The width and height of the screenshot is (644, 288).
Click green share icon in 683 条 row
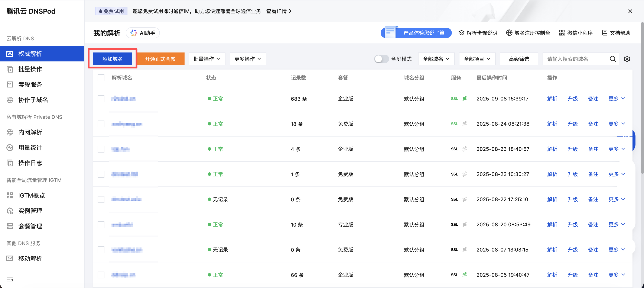pos(465,99)
